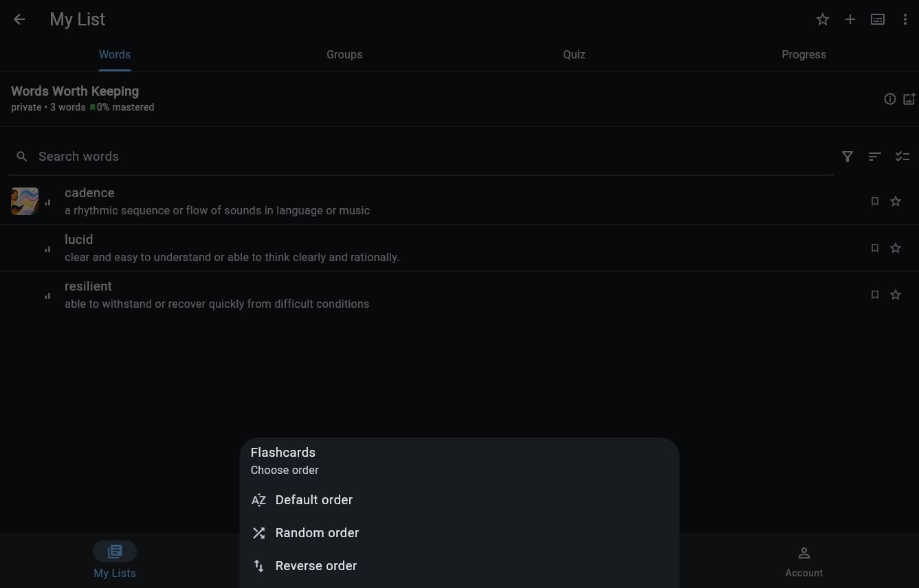919x588 pixels.
Task: Click the mastery level bars beside lucid
Action: (x=47, y=249)
